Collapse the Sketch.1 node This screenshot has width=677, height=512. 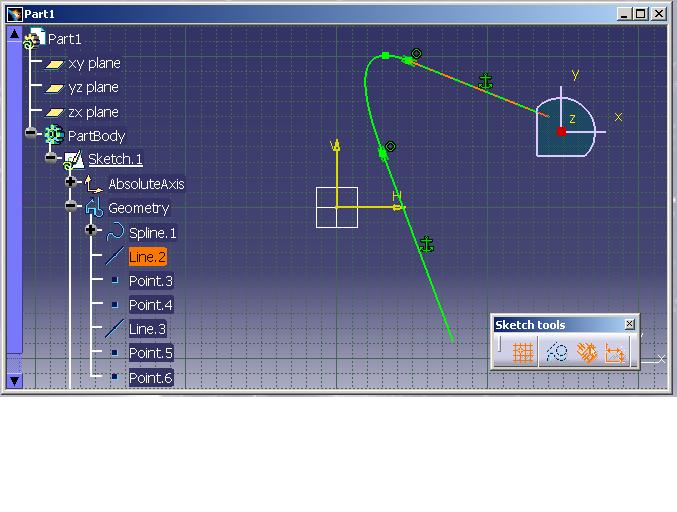[51, 157]
